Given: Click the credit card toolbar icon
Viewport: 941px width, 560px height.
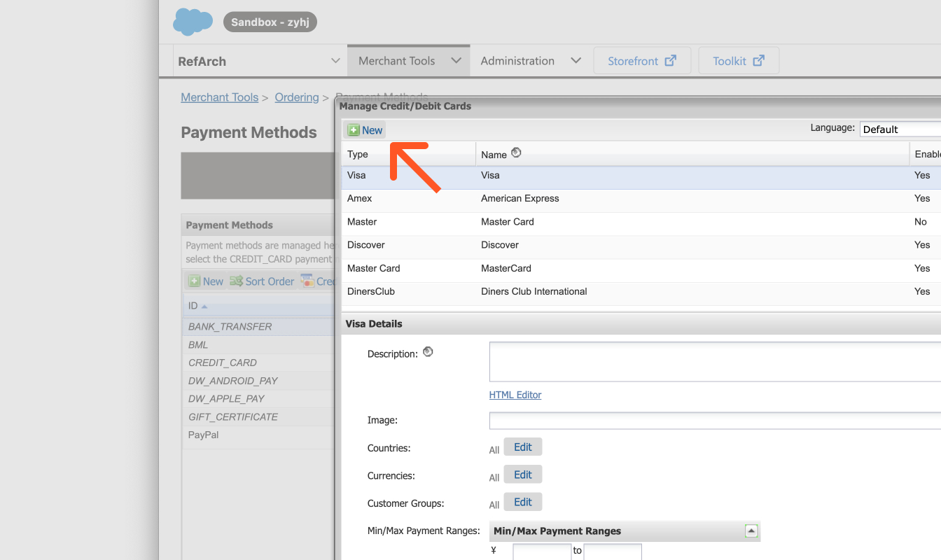Looking at the screenshot, I should tap(307, 281).
